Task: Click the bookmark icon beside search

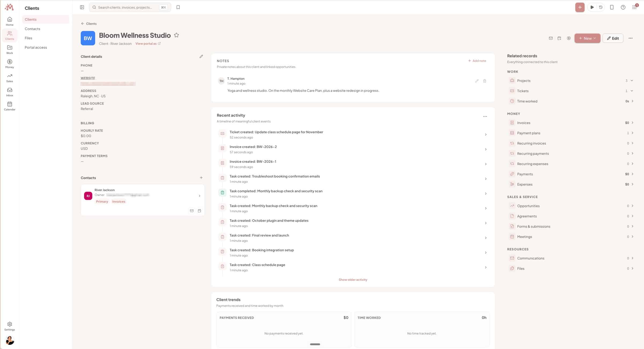Action: (x=178, y=7)
